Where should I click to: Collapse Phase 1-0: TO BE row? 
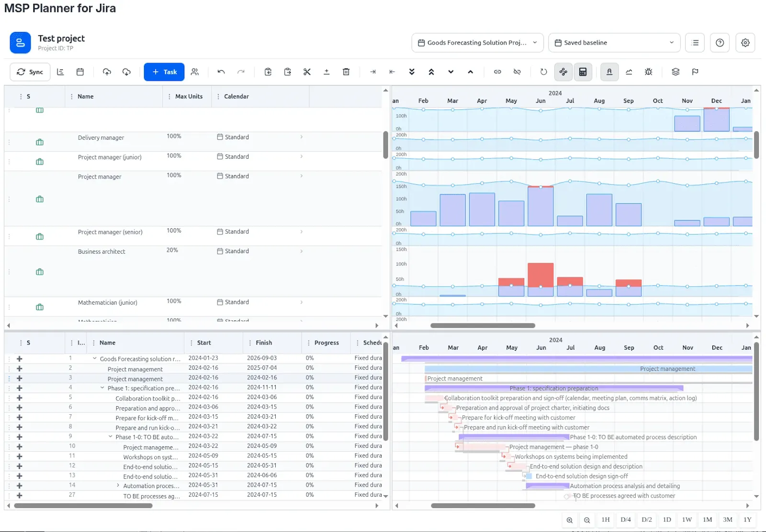(110, 436)
